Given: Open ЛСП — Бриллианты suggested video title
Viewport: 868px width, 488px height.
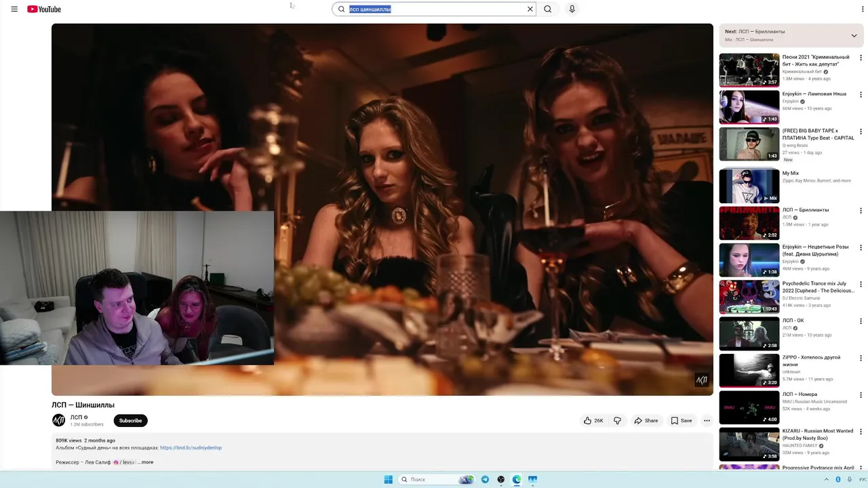Looking at the screenshot, I should click(806, 209).
